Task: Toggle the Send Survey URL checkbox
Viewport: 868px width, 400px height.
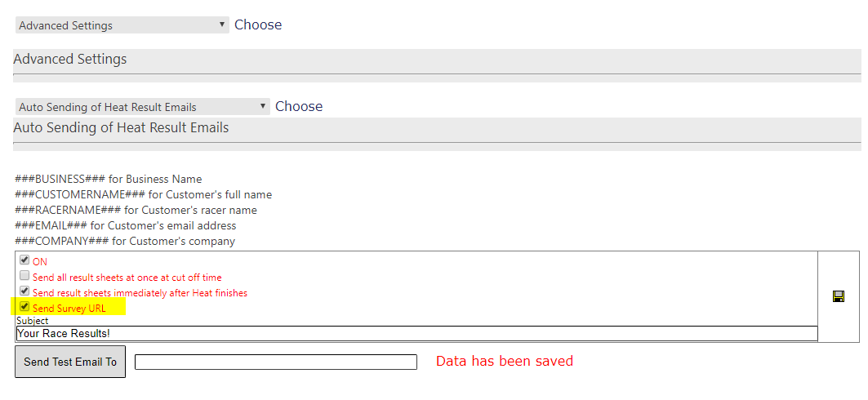Action: tap(24, 306)
